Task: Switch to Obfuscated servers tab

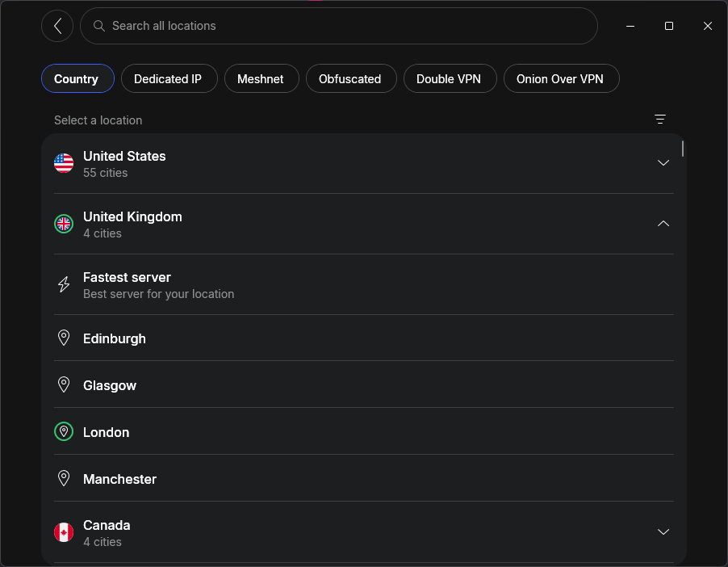Action: [x=351, y=78]
